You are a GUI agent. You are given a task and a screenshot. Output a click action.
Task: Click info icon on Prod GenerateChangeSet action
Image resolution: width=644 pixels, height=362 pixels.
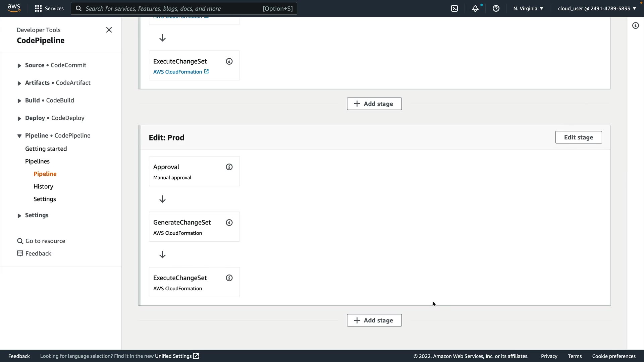[x=229, y=223]
